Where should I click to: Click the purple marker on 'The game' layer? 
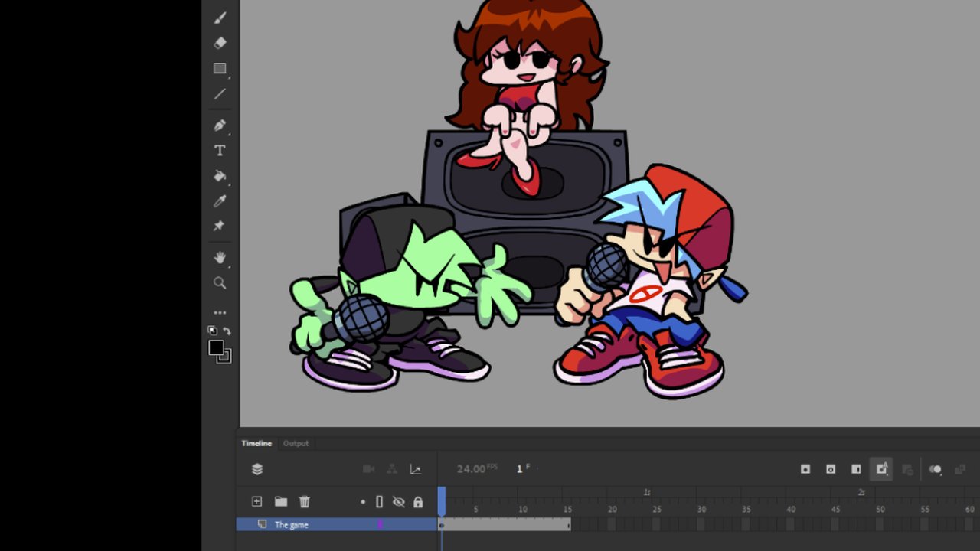(x=380, y=524)
